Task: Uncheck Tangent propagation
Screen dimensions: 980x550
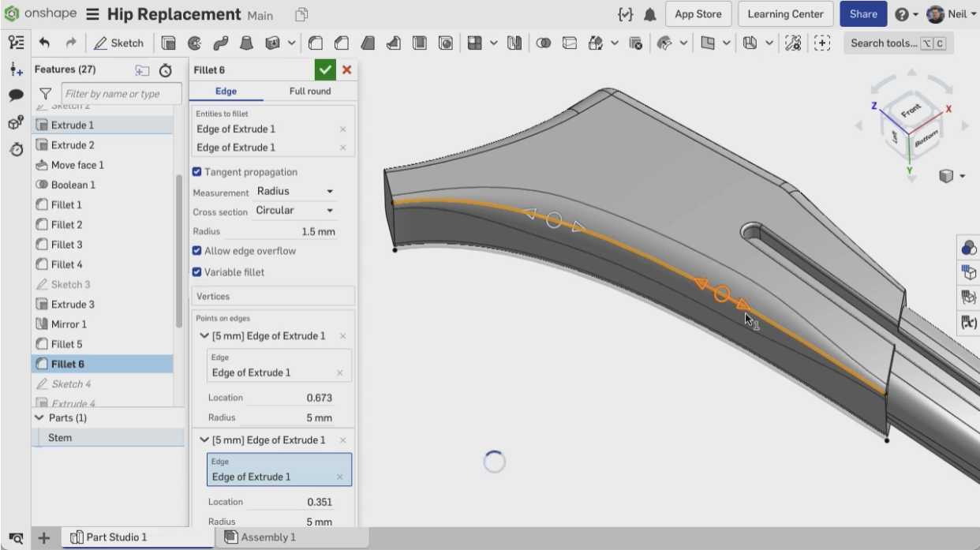Action: [x=197, y=172]
